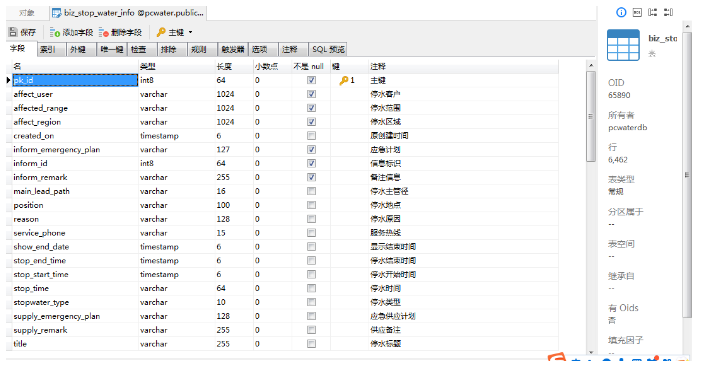Select the biz_stop_water_info @pcwater.public tab
This screenshot has height=368, width=705.
coord(128,13)
